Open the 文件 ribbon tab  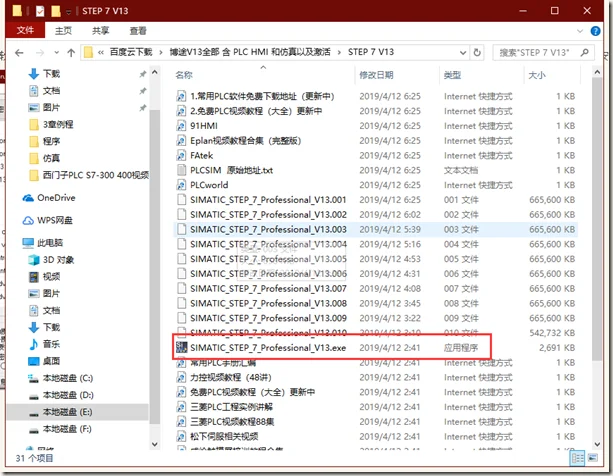tap(25, 30)
